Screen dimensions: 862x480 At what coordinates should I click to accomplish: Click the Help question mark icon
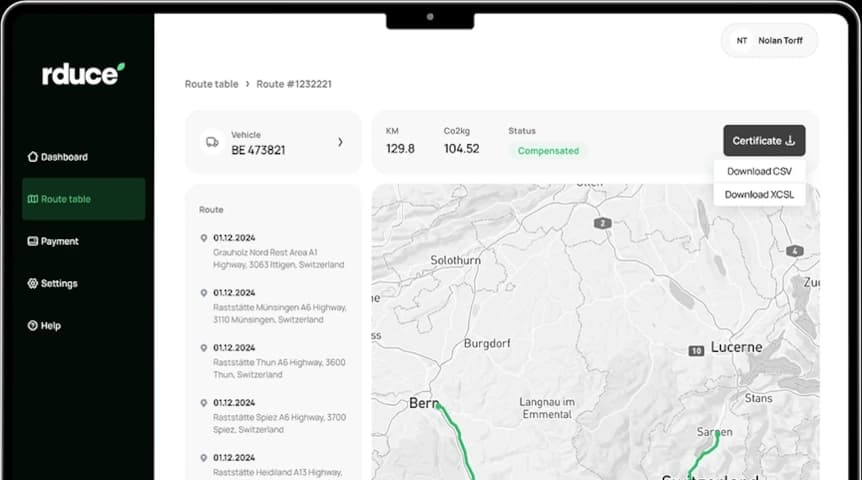tap(32, 325)
